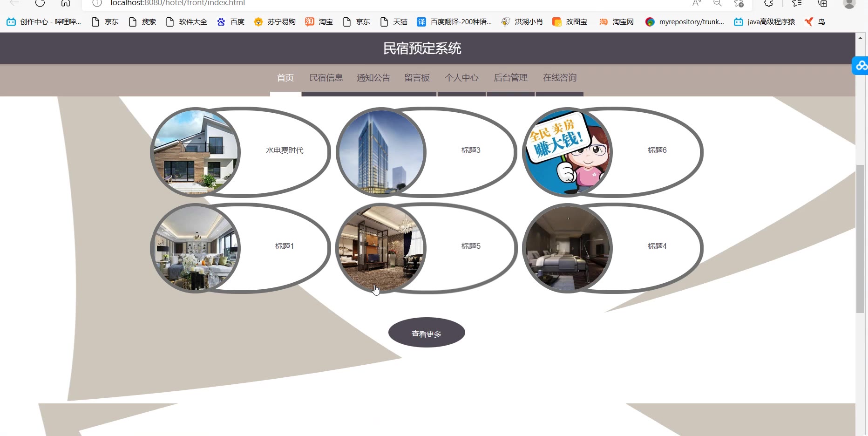868x436 pixels.
Task: Open the browser profile avatar
Action: click(x=849, y=3)
